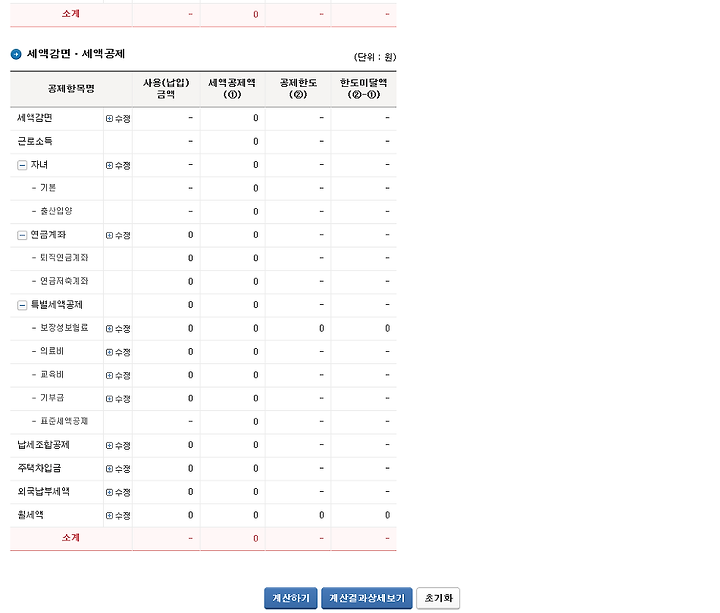The width and height of the screenshot is (720, 613).
Task: Select the 표준세액공제 row label
Action: [x=64, y=421]
